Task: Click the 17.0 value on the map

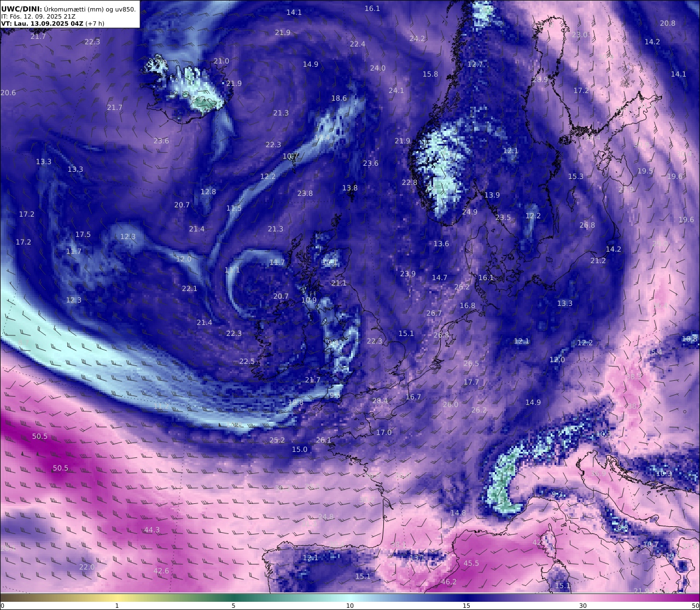Action: pyautogui.click(x=384, y=432)
